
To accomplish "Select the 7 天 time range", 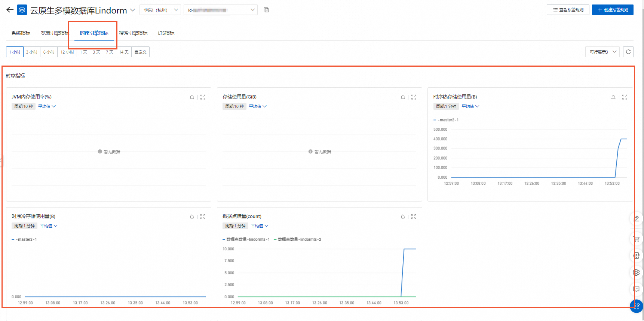I will (110, 52).
